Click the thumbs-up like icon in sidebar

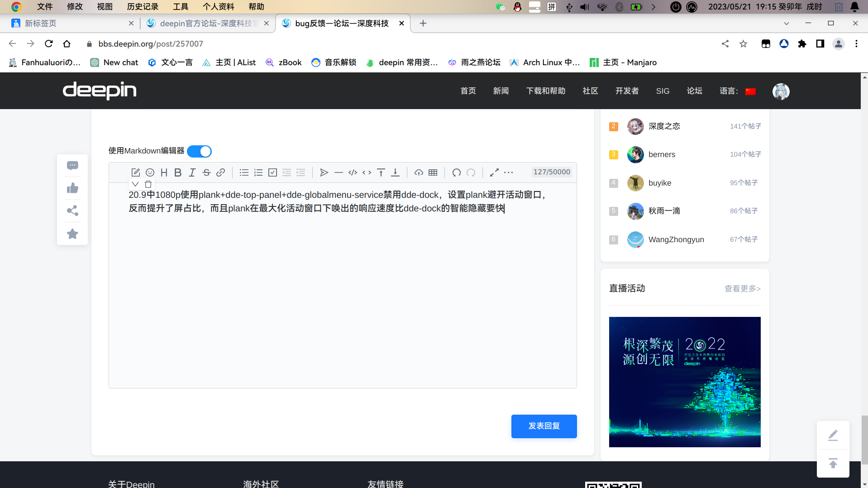(x=72, y=188)
